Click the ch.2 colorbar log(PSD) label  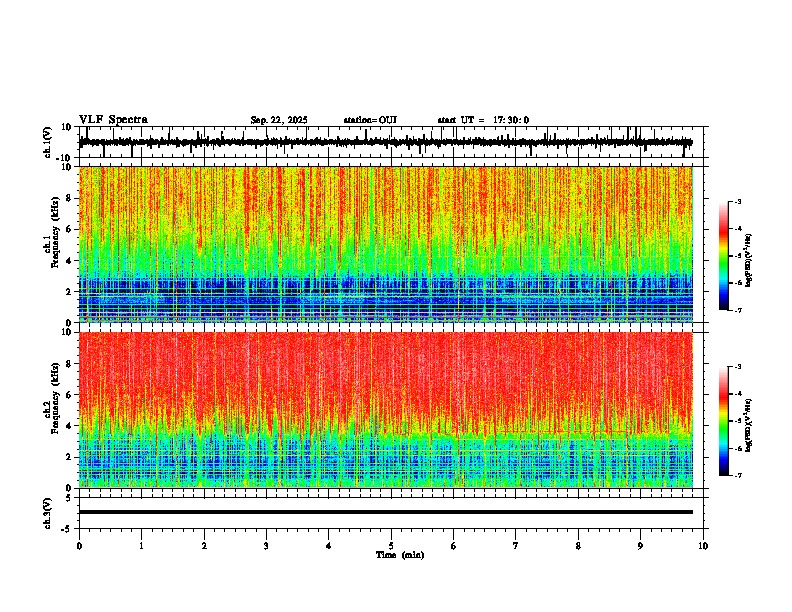pyautogui.click(x=749, y=425)
